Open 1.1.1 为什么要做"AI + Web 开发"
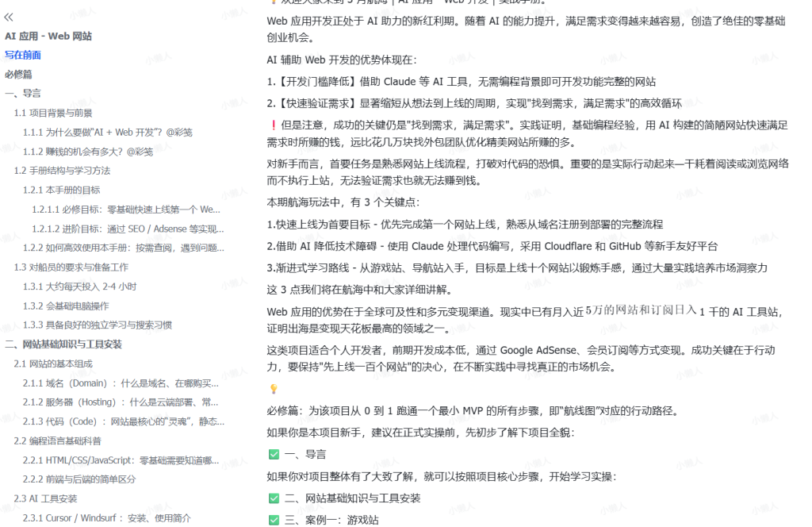Viewport: 812px width, 527px height. pos(107,132)
